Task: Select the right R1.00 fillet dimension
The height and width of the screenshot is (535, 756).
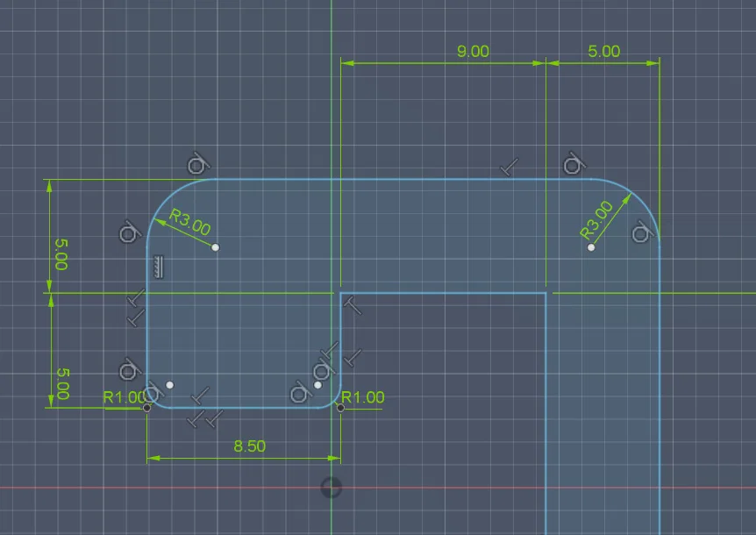Action: tap(362, 397)
